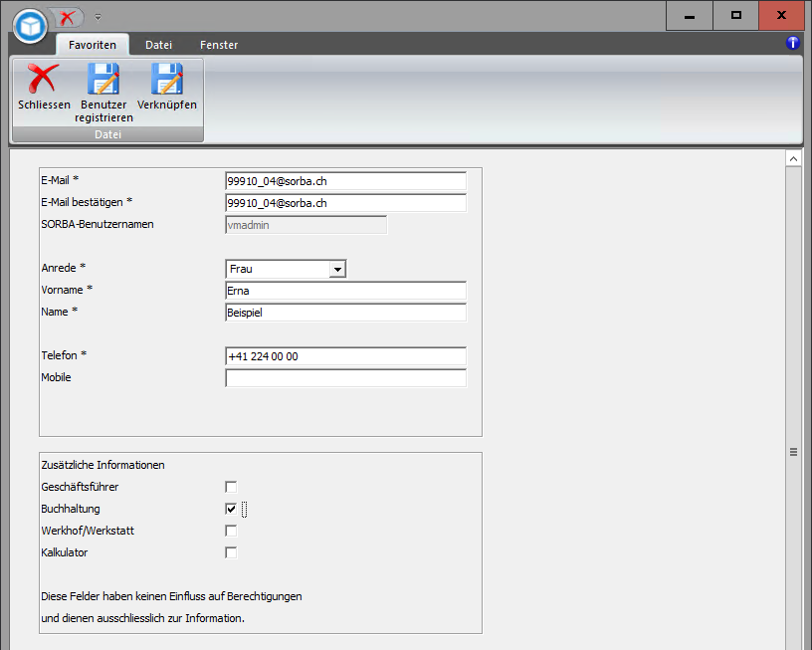
Task: Uncheck the Buchhaltung checkbox
Action: 231,509
